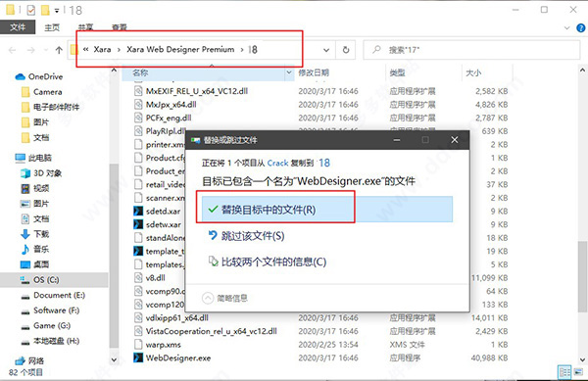Select the vdlxipp61_x64.dll file
The image size is (588, 381).
[176, 318]
